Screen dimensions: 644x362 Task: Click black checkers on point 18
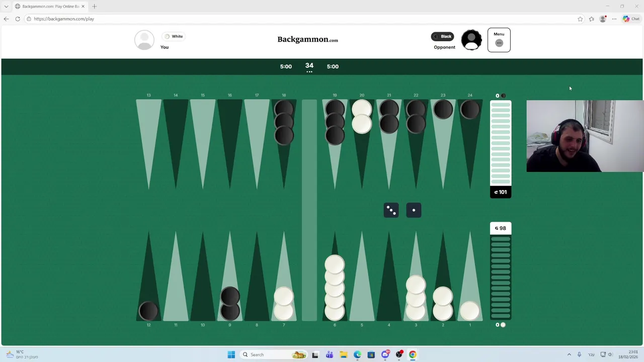(x=284, y=122)
